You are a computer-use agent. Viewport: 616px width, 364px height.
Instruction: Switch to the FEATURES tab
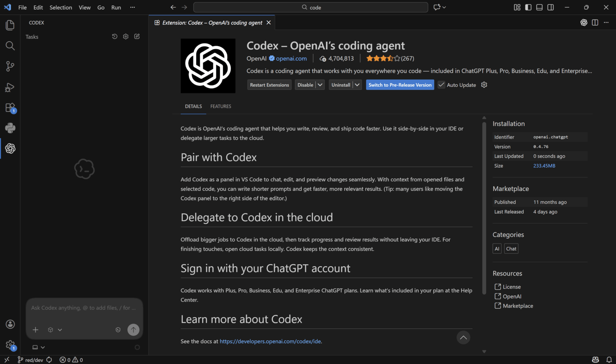220,106
